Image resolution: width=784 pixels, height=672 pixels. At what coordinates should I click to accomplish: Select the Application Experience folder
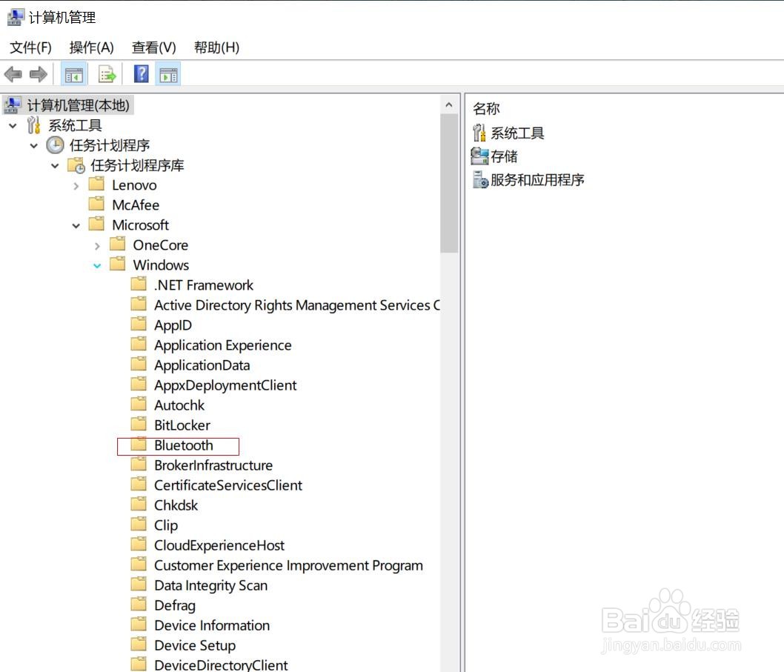pos(223,345)
